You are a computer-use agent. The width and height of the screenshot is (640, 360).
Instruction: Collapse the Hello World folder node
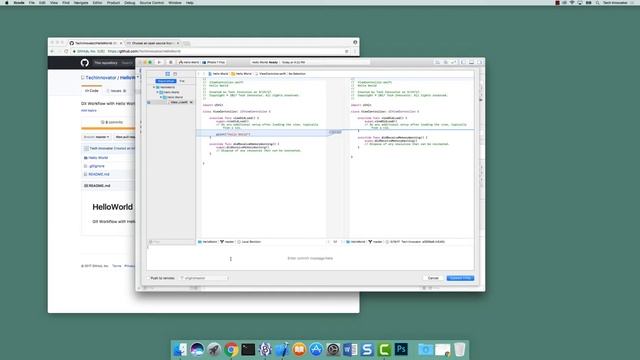coord(161,97)
